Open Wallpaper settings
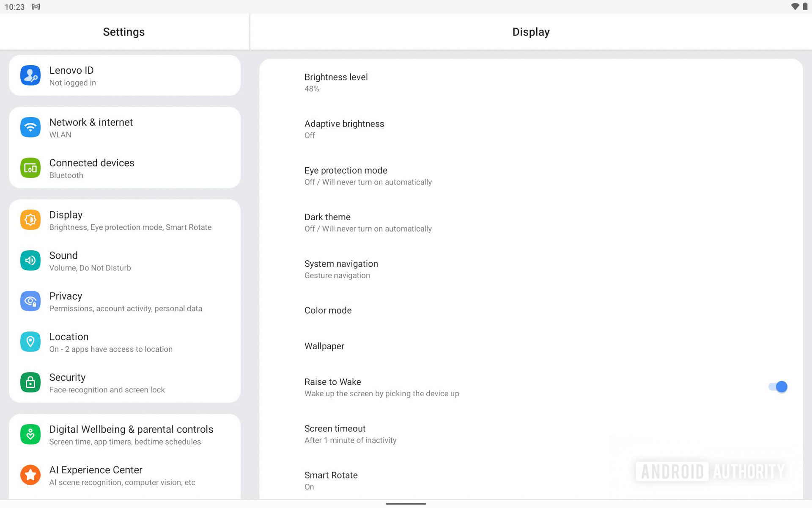 (324, 346)
